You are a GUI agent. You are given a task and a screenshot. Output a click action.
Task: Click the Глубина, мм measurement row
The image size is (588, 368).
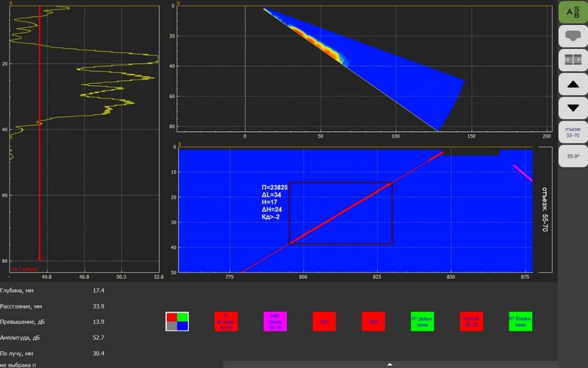(x=51, y=291)
